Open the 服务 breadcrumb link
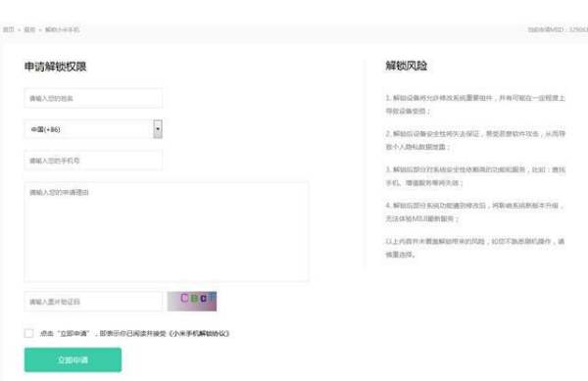Image resolution: width=588 pixels, height=381 pixels. pos(29,29)
